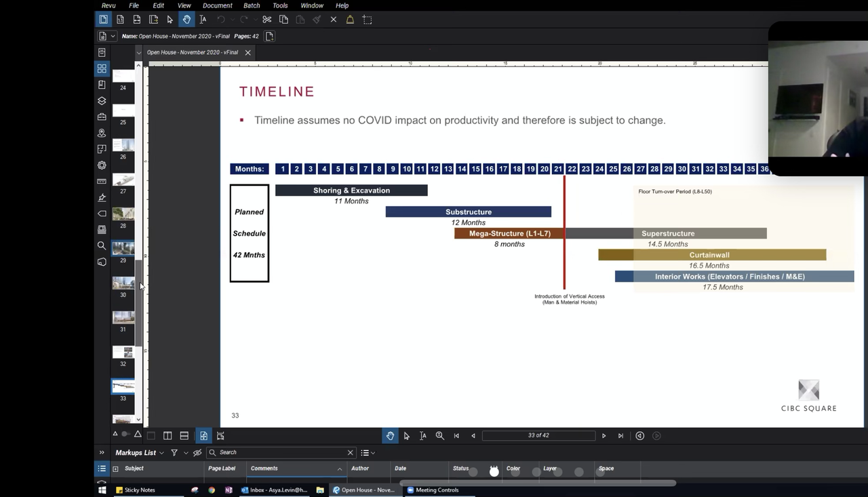Go to next page button
This screenshot has width=868, height=497.
(604, 436)
